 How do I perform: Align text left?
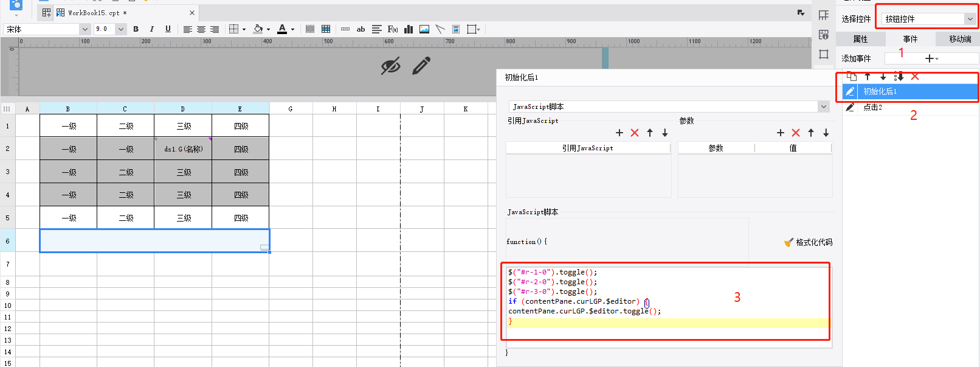point(187,29)
